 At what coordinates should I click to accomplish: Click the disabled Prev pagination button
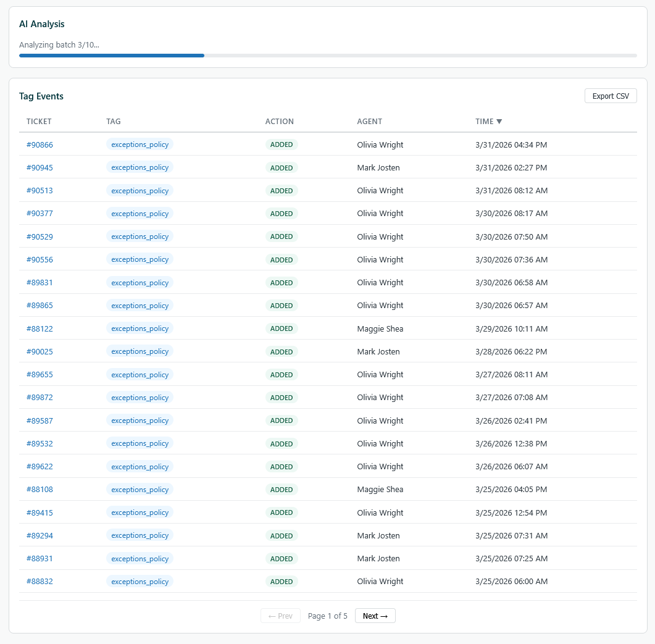[x=280, y=616]
